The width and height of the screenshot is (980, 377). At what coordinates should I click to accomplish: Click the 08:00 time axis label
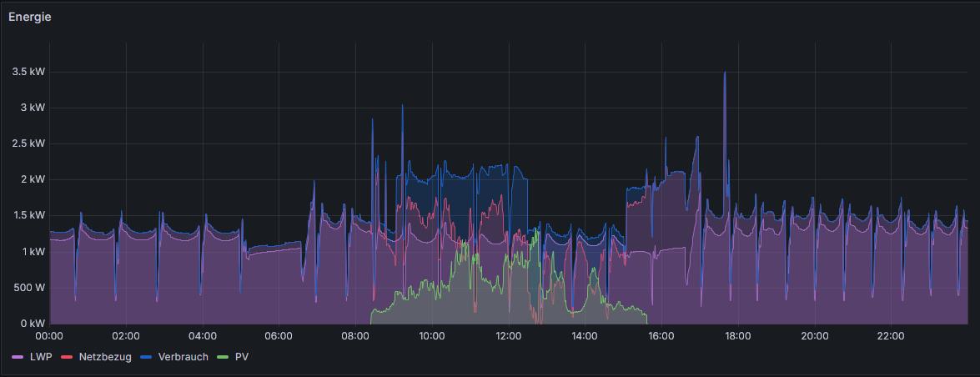pyautogui.click(x=355, y=336)
